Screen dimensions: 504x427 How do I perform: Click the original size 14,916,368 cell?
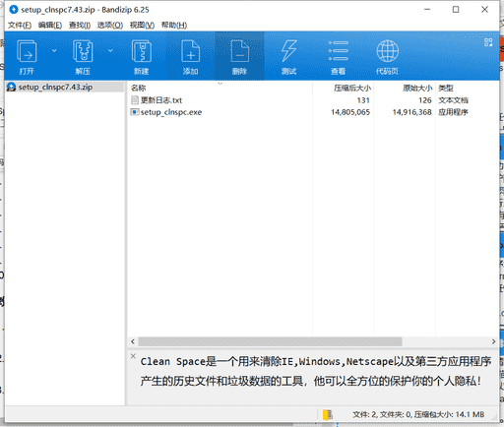click(411, 112)
